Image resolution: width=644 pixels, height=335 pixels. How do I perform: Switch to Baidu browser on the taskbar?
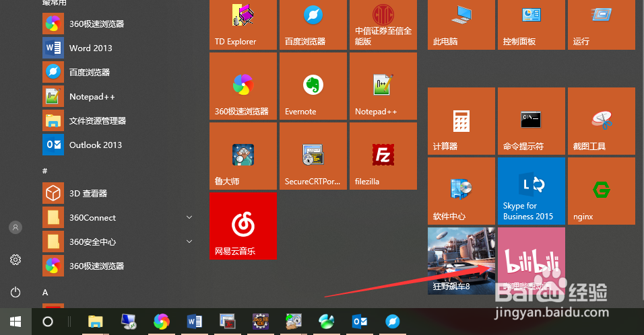(x=392, y=322)
